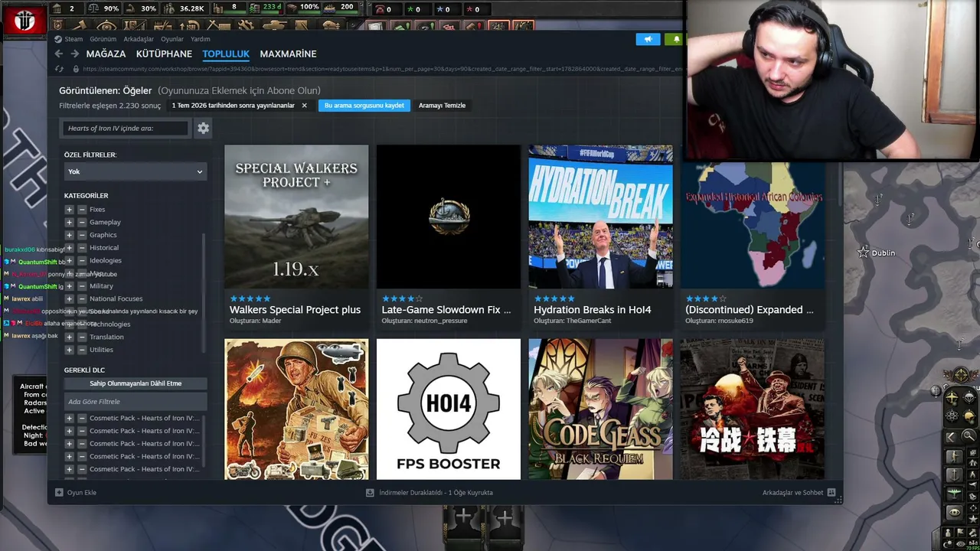Open the Arkadaşlar menu

pyautogui.click(x=139, y=39)
